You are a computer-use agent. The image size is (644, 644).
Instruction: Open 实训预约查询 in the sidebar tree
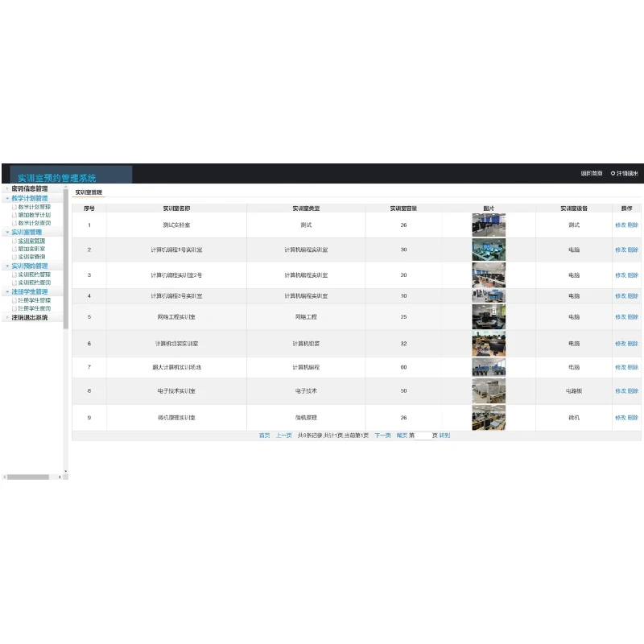35,283
